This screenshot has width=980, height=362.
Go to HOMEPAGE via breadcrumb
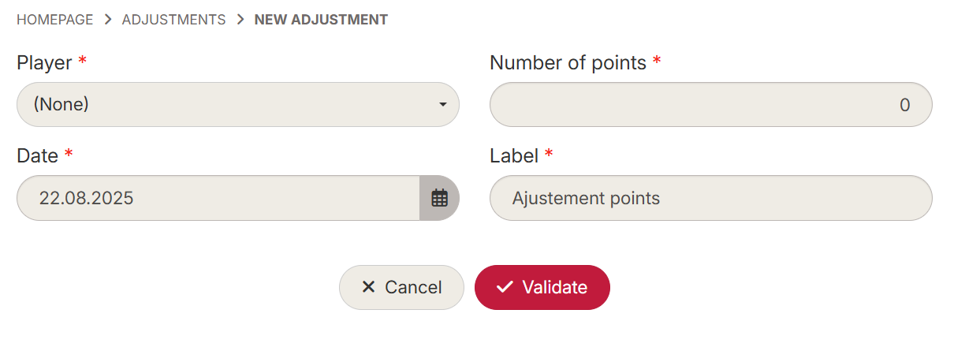(x=55, y=20)
